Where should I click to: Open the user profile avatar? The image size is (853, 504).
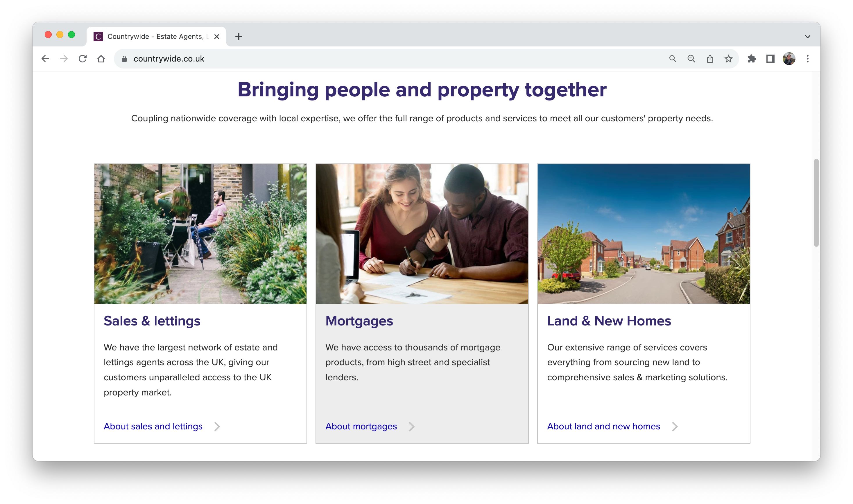pos(789,59)
